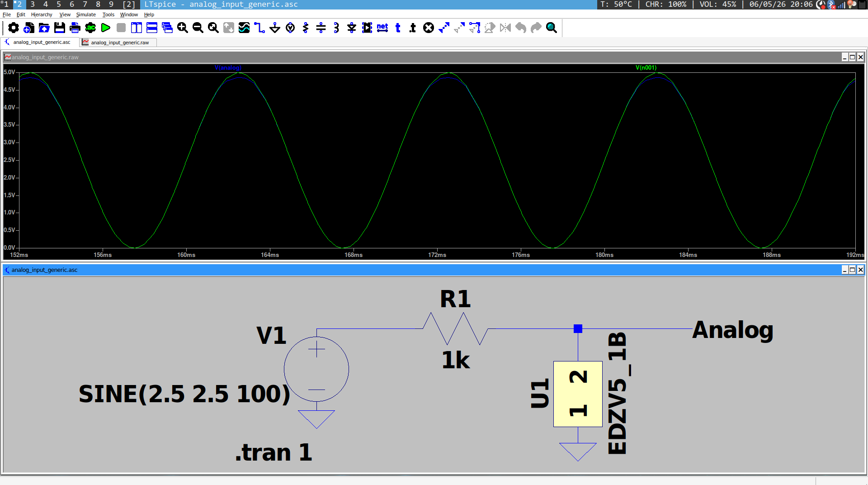Place a ground symbol
The width and height of the screenshot is (868, 485).
click(275, 28)
